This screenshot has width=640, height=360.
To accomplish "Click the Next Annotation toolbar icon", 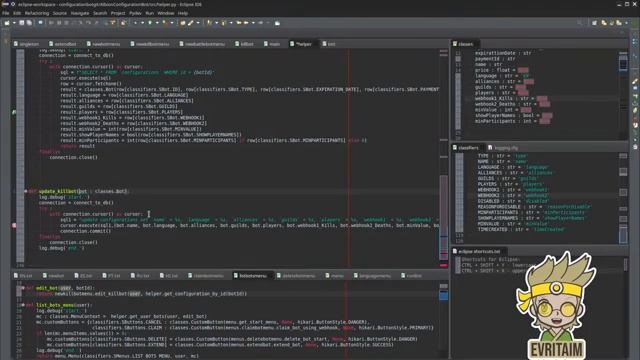I will [209, 23].
